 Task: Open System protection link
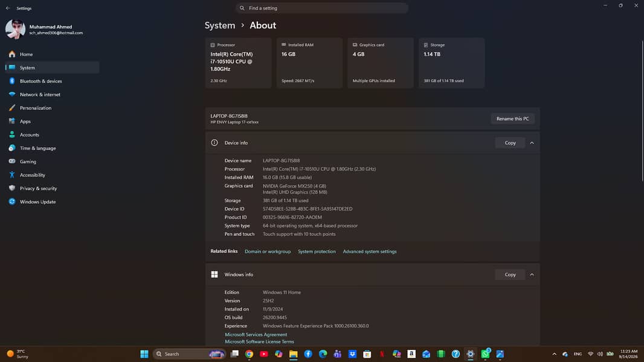pyautogui.click(x=317, y=252)
